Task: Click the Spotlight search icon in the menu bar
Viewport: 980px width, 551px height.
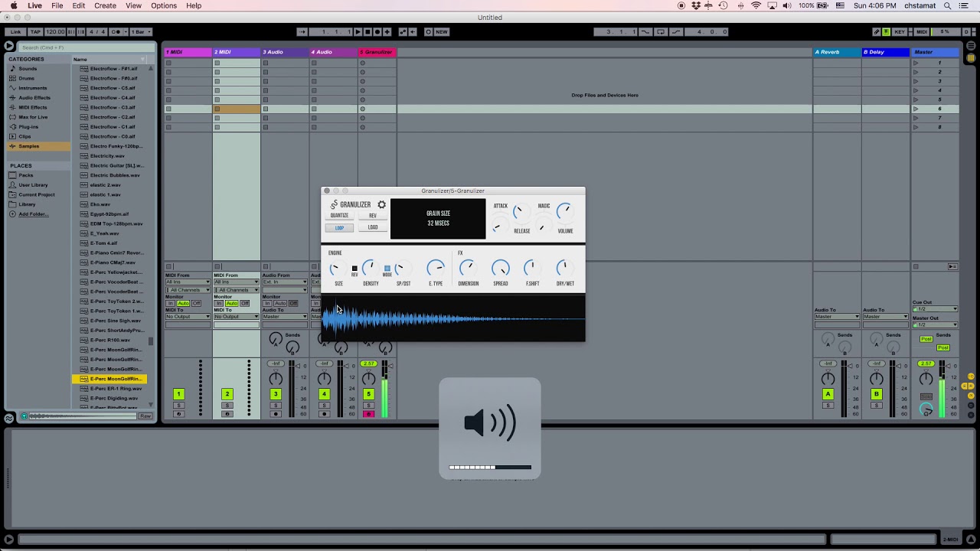Action: pos(948,5)
